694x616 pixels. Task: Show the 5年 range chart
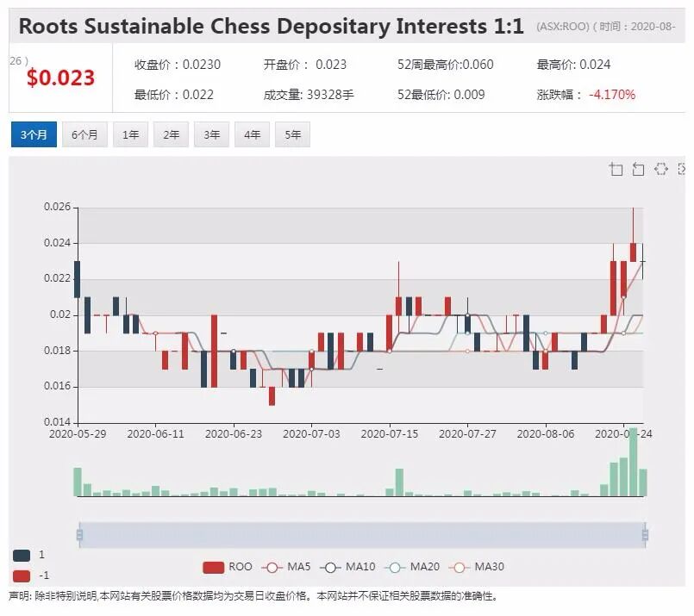[x=292, y=134]
